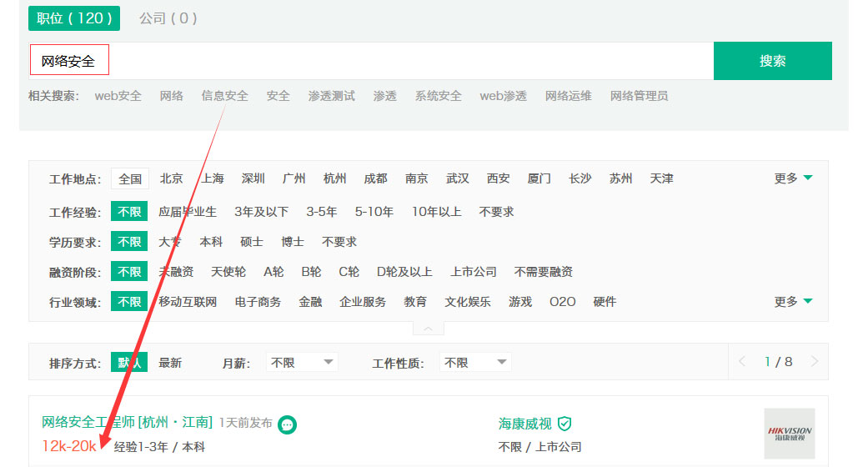Sort results by 最新
868x467 pixels.
pos(170,363)
